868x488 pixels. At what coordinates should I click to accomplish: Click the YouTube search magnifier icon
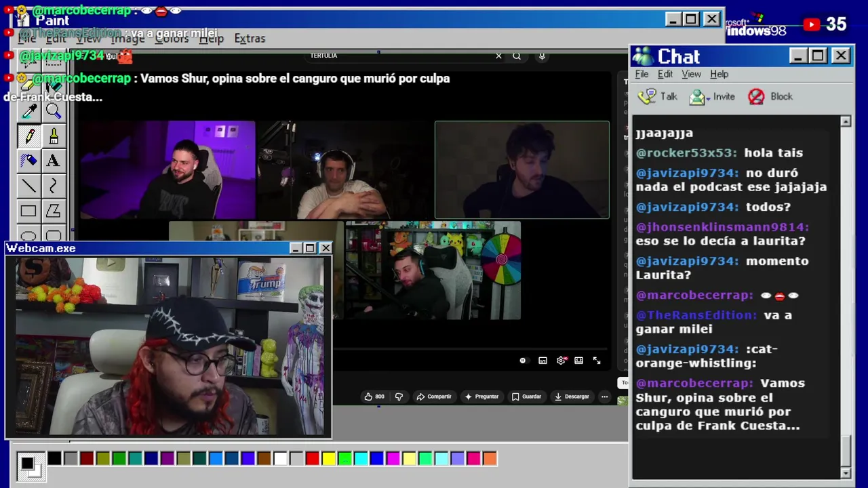pyautogui.click(x=517, y=56)
